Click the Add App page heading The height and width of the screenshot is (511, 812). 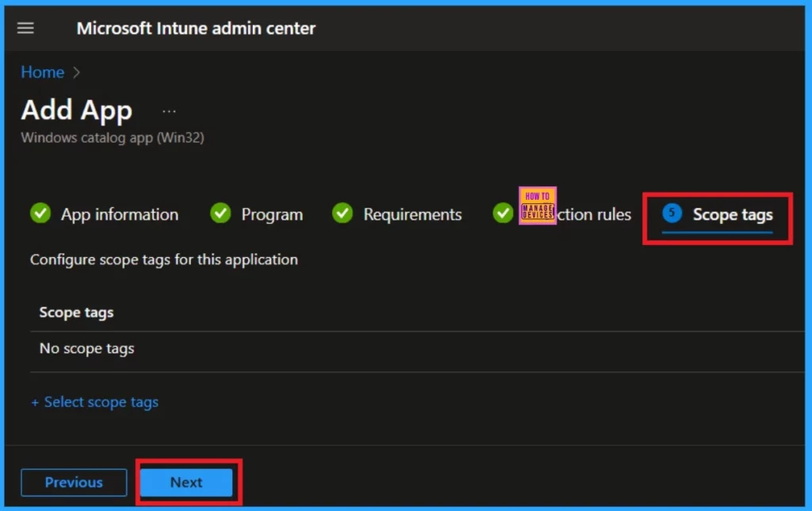[x=77, y=110]
